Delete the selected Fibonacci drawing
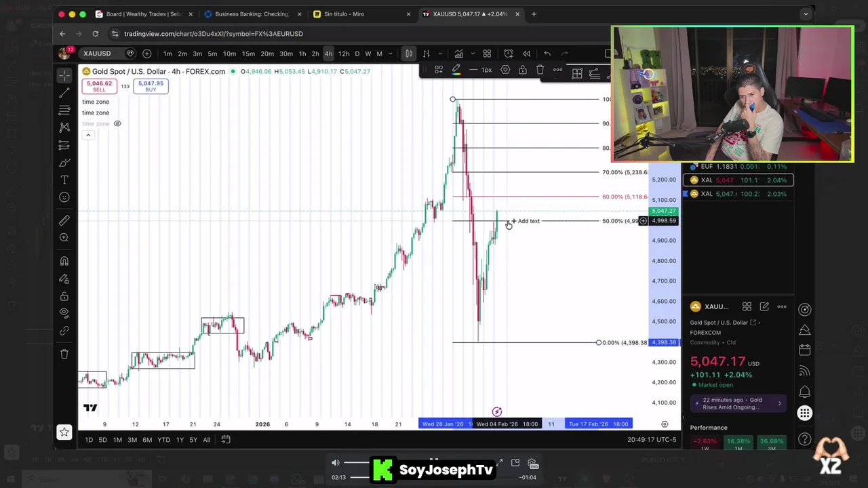 540,70
